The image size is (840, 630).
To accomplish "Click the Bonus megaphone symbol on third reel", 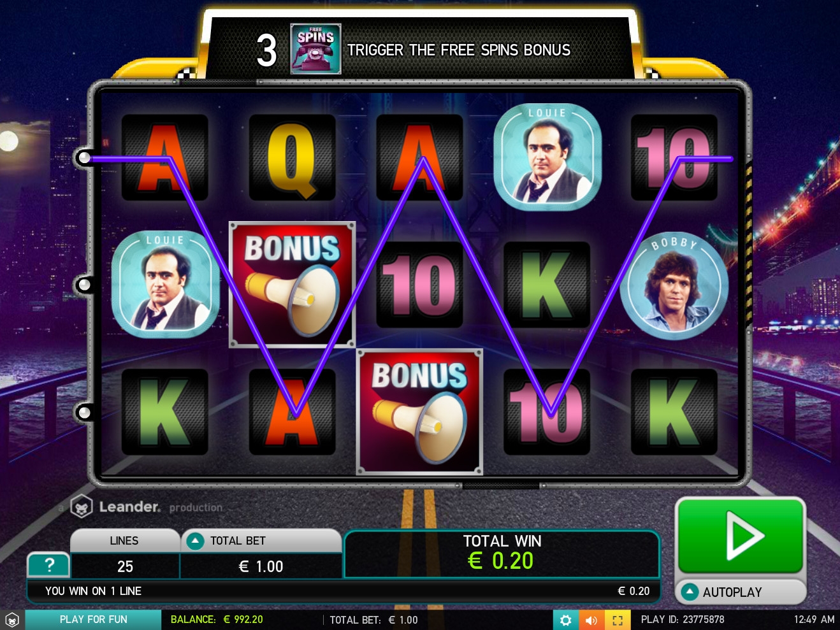I will click(x=419, y=412).
